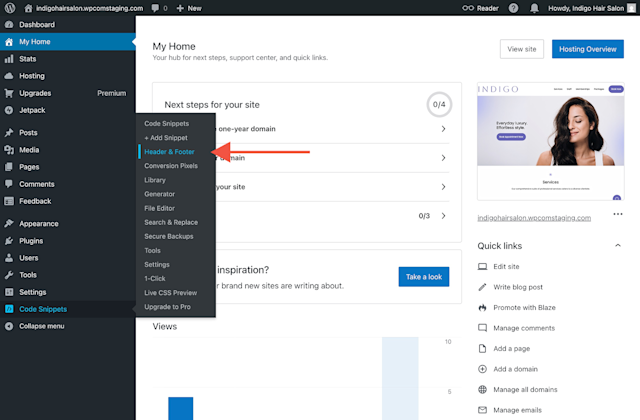Click the Hosting Overview button

tap(588, 49)
